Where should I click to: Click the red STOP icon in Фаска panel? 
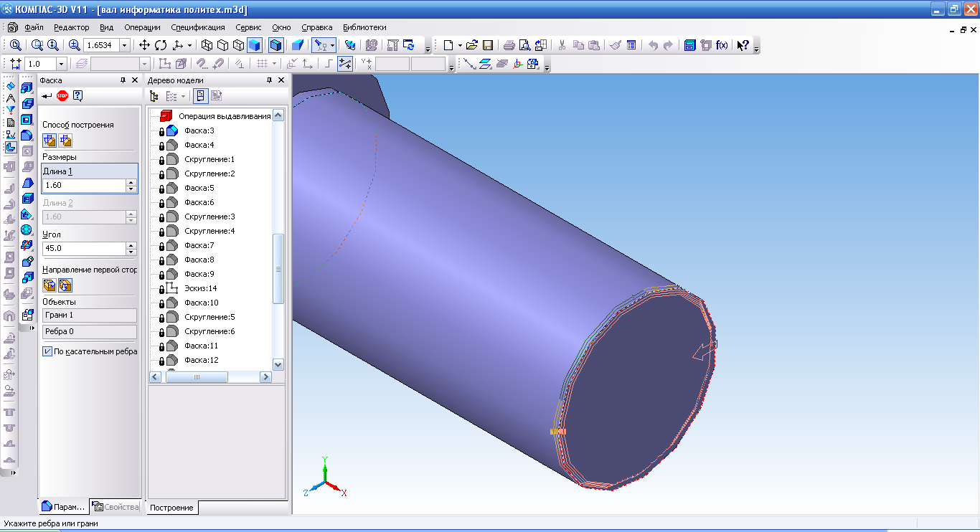(62, 96)
